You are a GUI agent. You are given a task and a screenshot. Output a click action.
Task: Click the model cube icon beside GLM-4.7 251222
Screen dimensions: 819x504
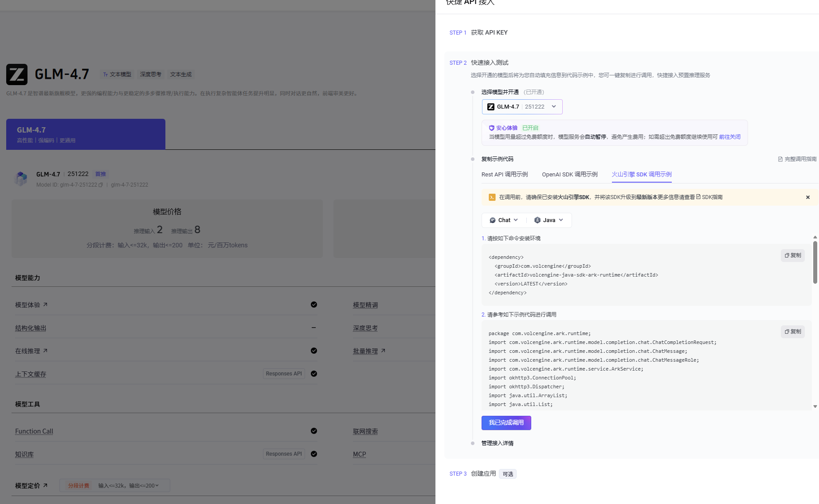21,179
